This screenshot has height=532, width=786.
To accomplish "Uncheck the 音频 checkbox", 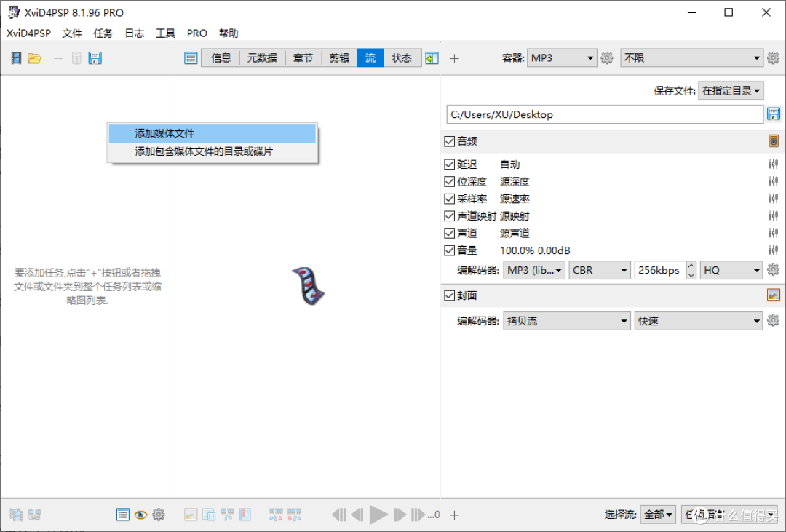I will [x=449, y=141].
